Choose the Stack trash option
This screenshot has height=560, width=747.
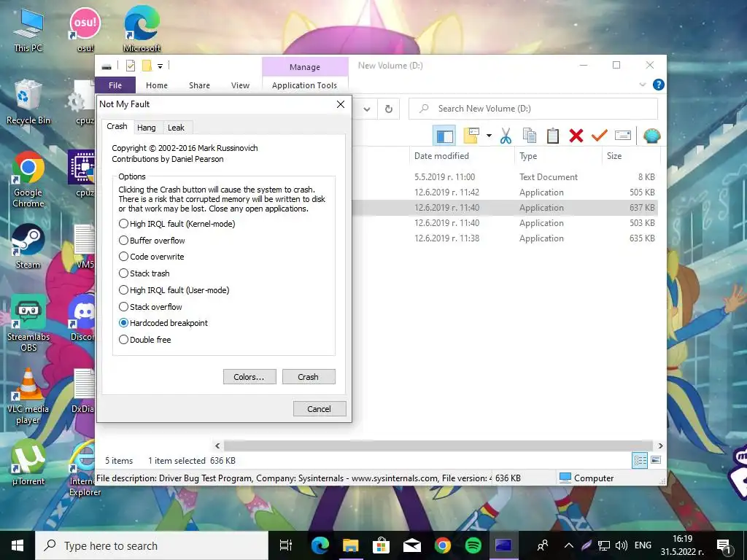[144, 273]
